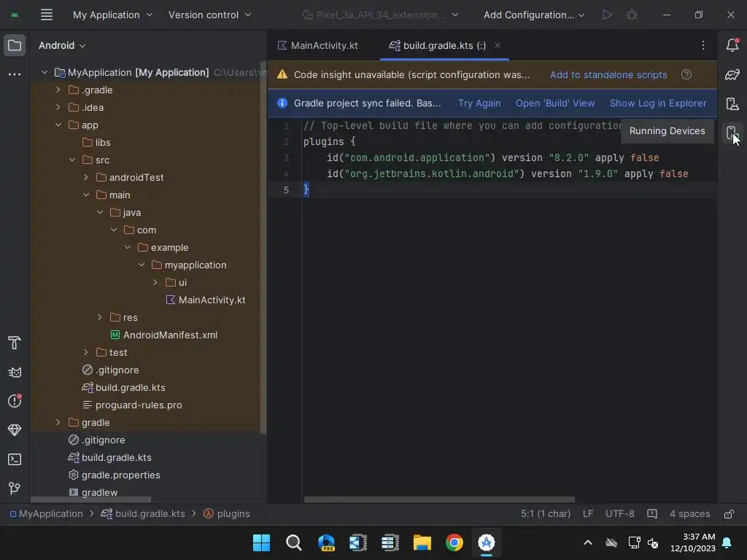Expand the res folder
Image resolution: width=747 pixels, height=560 pixels.
pyautogui.click(x=99, y=318)
